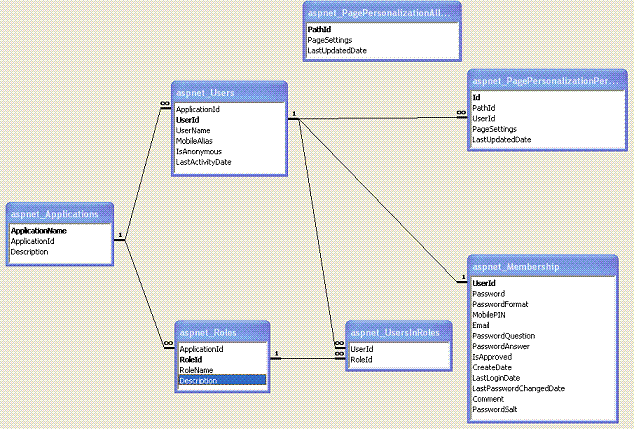Select the aspnet_PagePersonalizationPer... table title bar
The height and width of the screenshot is (429, 634).
[547, 80]
